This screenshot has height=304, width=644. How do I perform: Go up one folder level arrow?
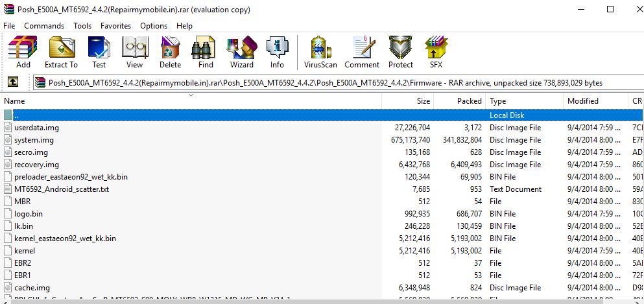click(x=12, y=82)
